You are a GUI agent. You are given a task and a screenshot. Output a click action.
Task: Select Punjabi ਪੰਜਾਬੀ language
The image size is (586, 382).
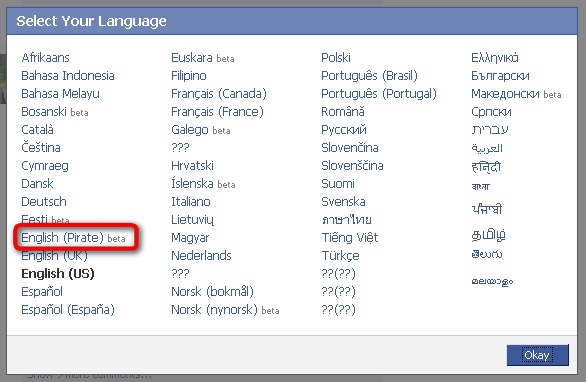click(486, 209)
